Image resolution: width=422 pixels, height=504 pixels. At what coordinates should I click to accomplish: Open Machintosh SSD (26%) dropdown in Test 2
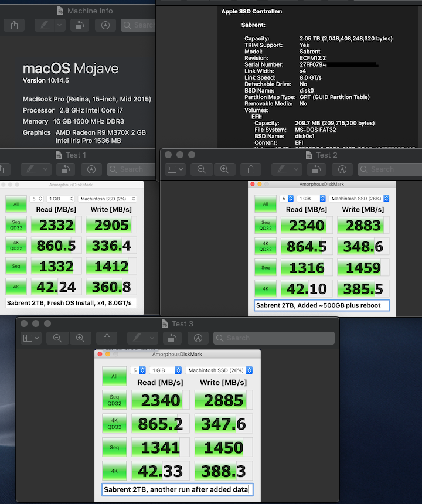pos(359,198)
